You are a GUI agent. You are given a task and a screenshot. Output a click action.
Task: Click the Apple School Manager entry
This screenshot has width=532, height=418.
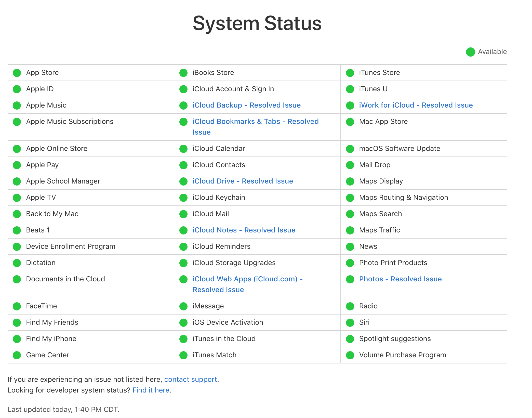click(x=63, y=181)
